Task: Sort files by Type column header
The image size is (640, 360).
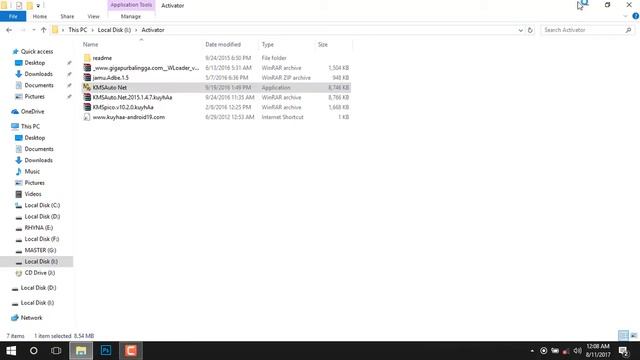Action: (x=268, y=44)
